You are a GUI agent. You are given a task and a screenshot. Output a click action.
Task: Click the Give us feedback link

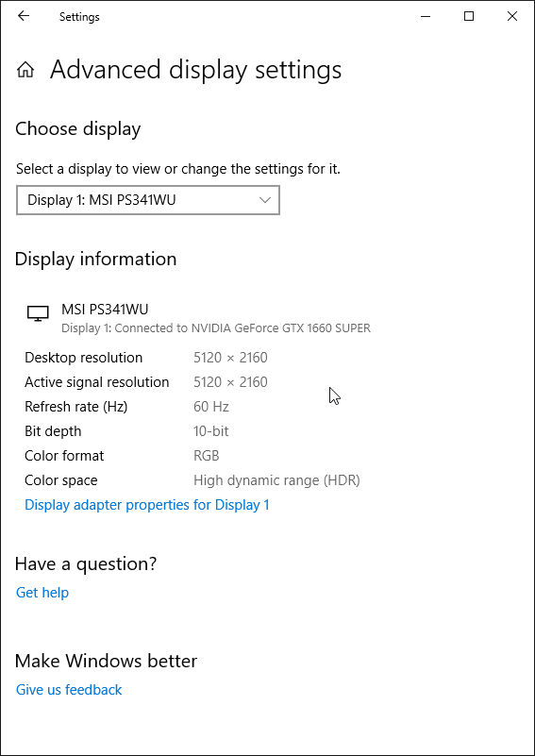point(69,690)
